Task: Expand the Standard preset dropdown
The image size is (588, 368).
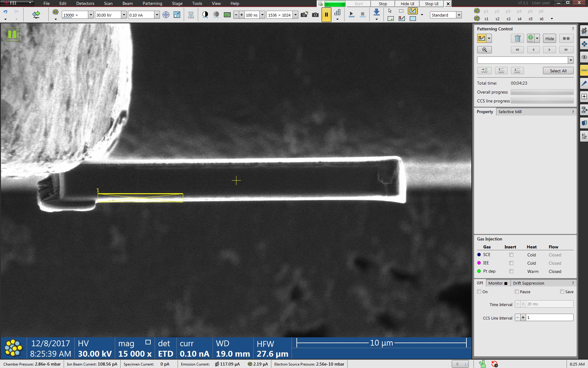Action: click(x=459, y=15)
